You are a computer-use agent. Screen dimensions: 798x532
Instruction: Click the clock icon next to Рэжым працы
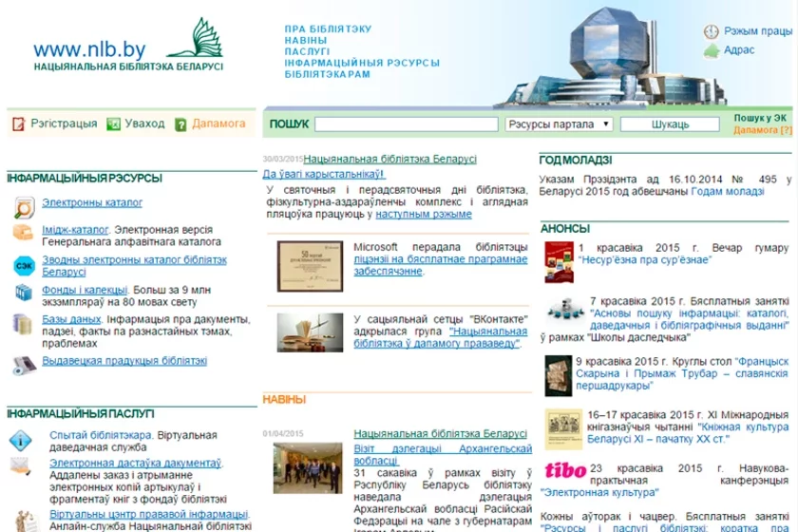pyautogui.click(x=712, y=31)
